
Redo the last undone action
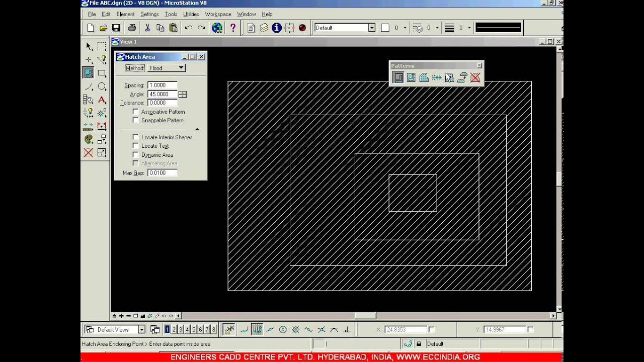tap(201, 28)
